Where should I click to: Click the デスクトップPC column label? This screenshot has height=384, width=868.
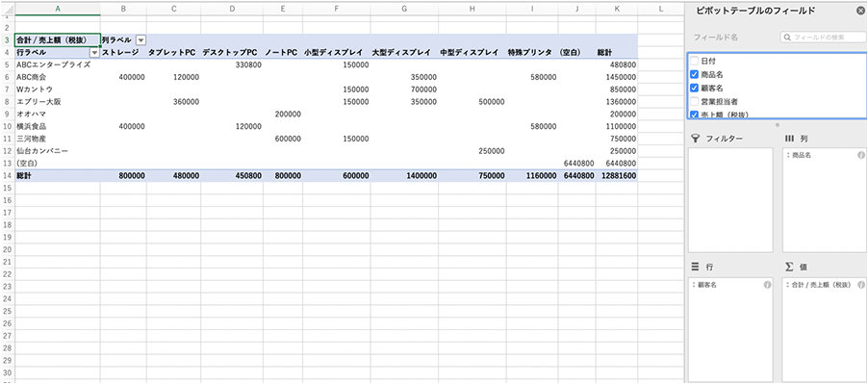(x=230, y=53)
